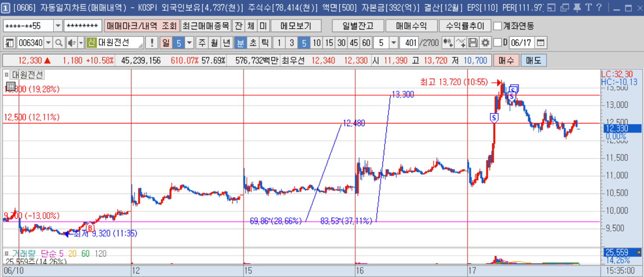The image size is (644, 277).
Task: Click 매매마크/내역 조회 button
Action: [141, 26]
